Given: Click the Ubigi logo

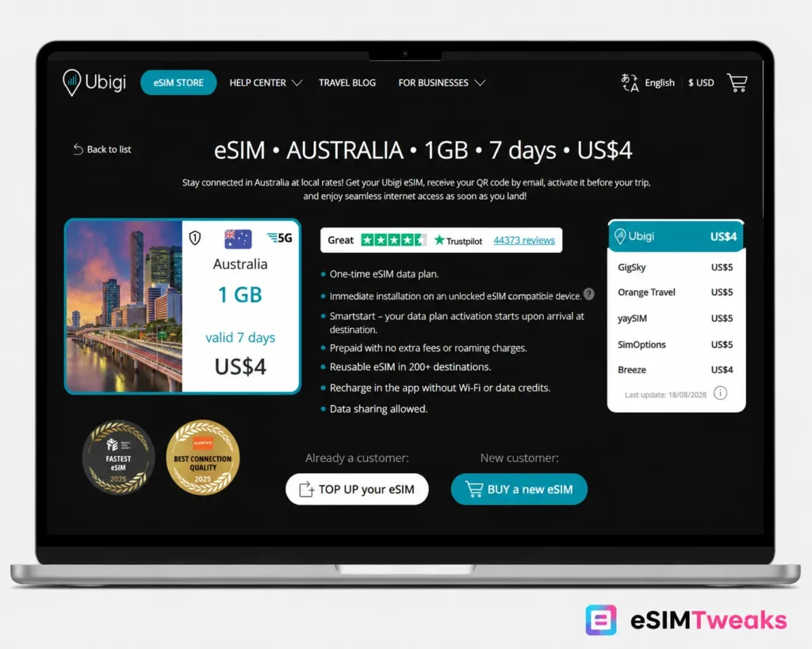Looking at the screenshot, I should pos(94,82).
